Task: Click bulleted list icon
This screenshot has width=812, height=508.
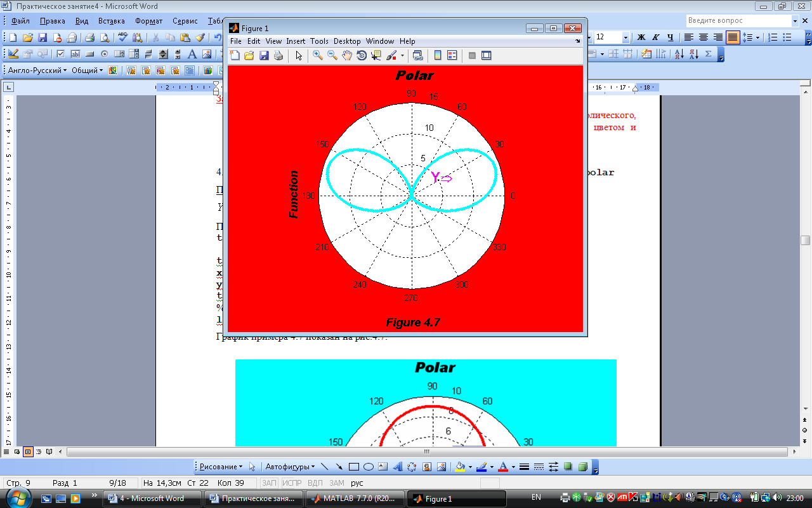Action: coord(787,37)
